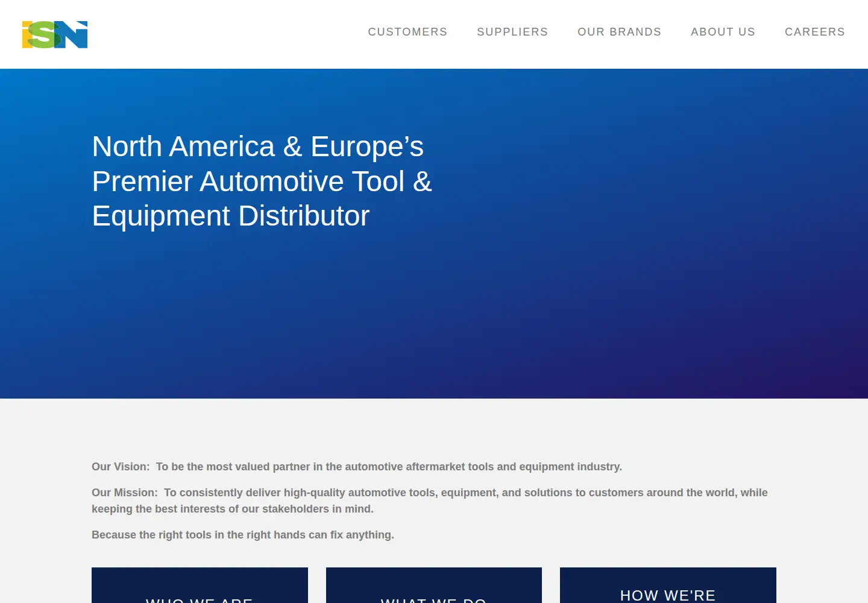
Task: Open the About Us menu
Action: pyautogui.click(x=723, y=32)
